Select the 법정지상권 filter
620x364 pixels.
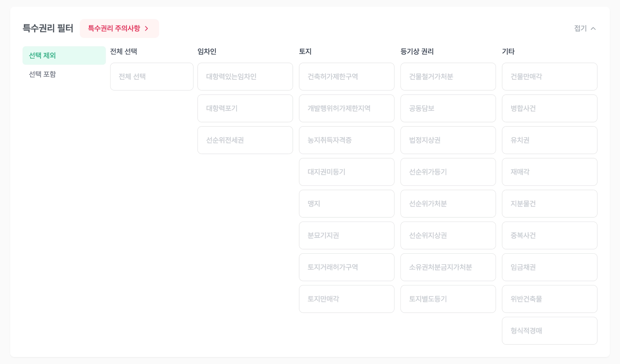coord(448,140)
